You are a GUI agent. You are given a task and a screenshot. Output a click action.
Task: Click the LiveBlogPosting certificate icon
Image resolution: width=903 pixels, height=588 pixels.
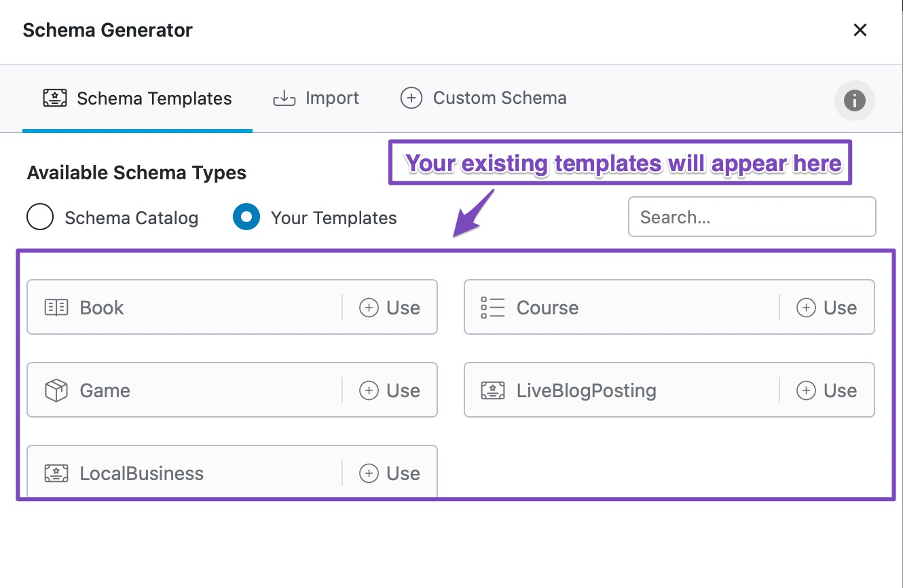pos(493,390)
